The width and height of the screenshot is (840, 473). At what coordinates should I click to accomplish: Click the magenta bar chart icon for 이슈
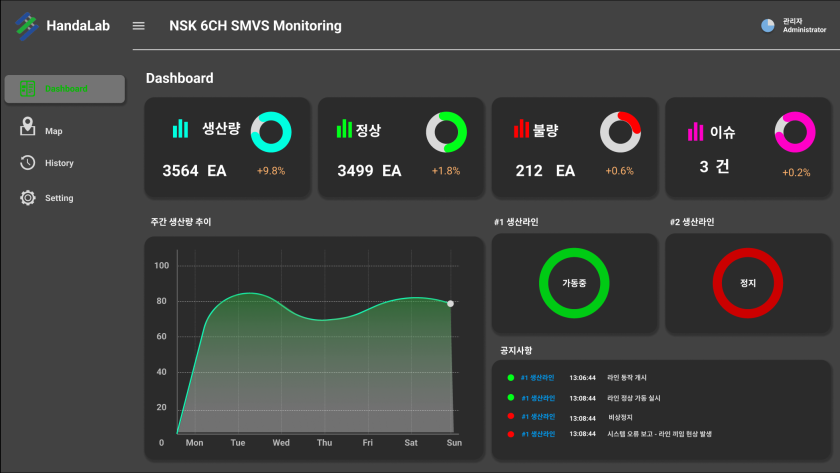(695, 132)
